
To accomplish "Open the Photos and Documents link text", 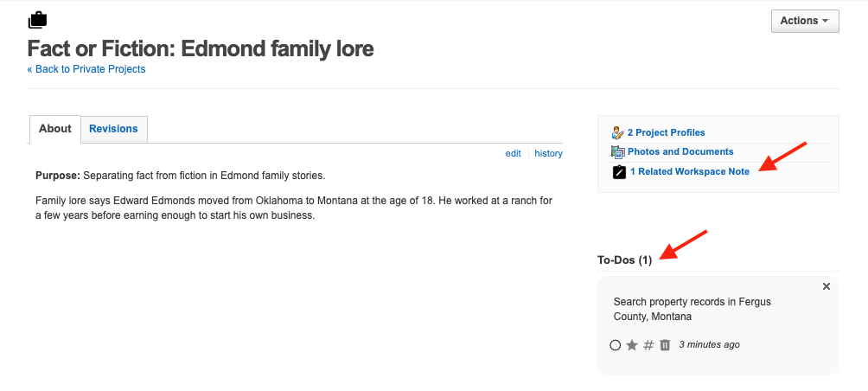I will pos(680,151).
